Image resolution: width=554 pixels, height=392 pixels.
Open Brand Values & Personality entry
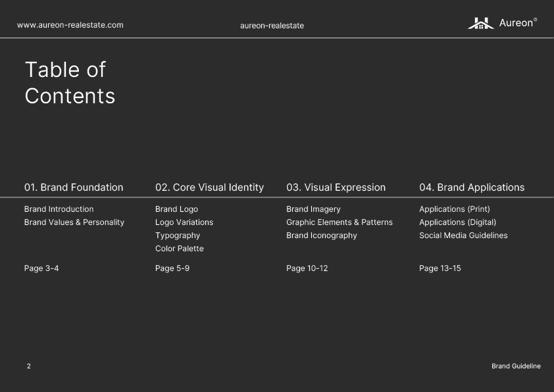(x=74, y=222)
